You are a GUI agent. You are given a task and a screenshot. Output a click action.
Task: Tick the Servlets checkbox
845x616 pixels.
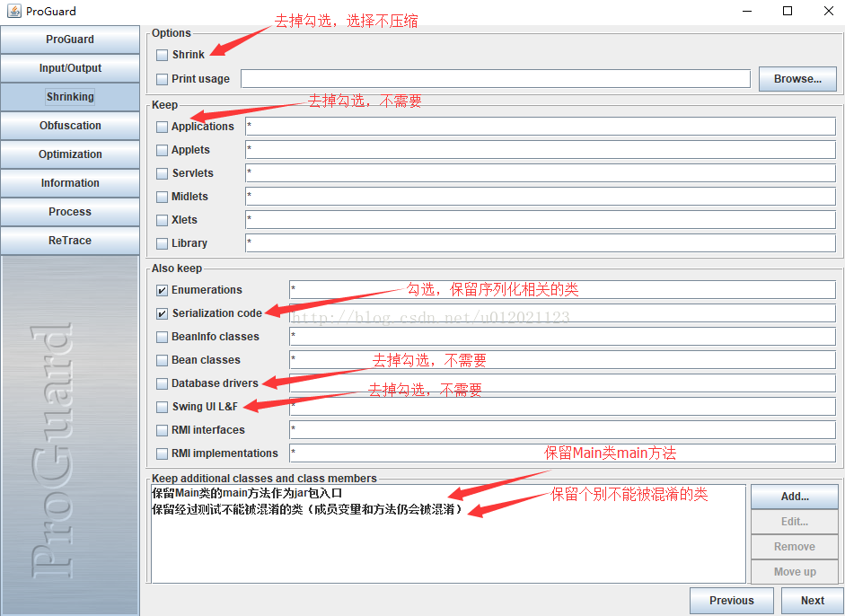[x=162, y=173]
